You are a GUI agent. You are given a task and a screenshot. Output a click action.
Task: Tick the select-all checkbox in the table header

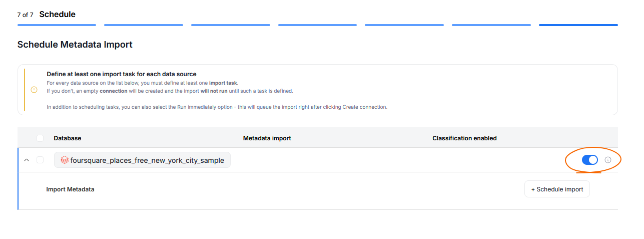(x=40, y=138)
